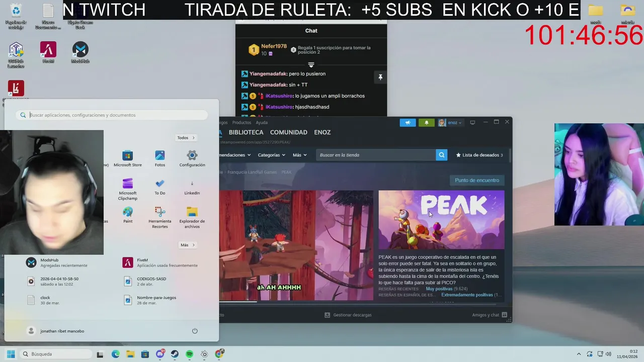
Task: Open Google Chrome on taskbar
Action: pyautogui.click(x=219, y=354)
